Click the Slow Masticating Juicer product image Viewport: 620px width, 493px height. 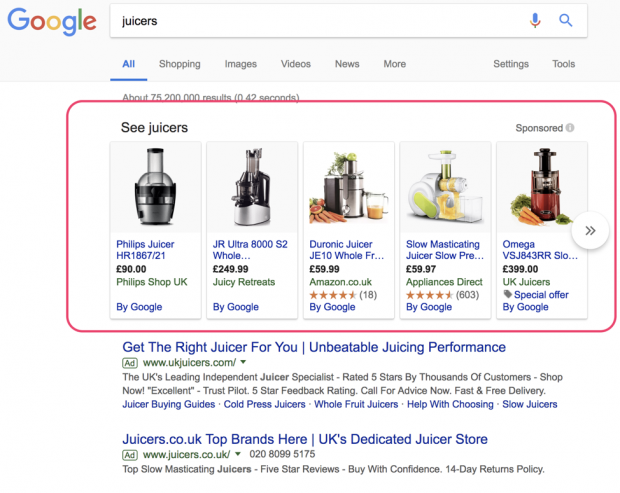click(x=445, y=187)
